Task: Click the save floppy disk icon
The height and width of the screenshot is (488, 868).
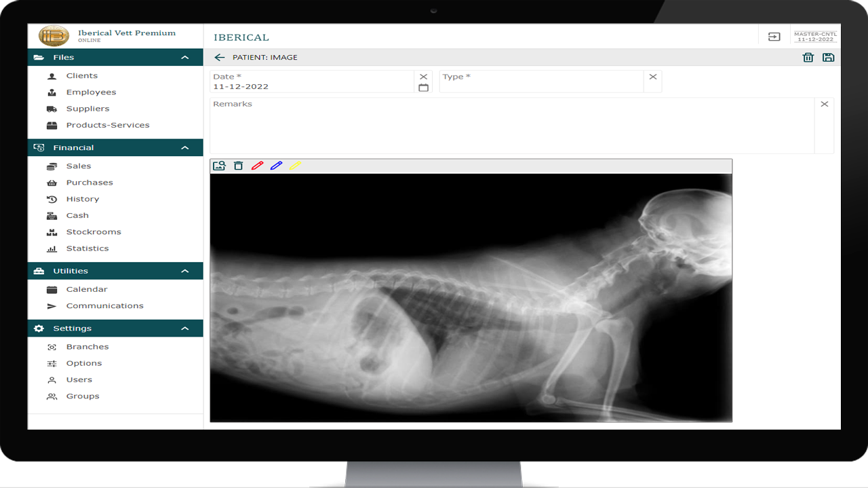Action: pos(828,58)
